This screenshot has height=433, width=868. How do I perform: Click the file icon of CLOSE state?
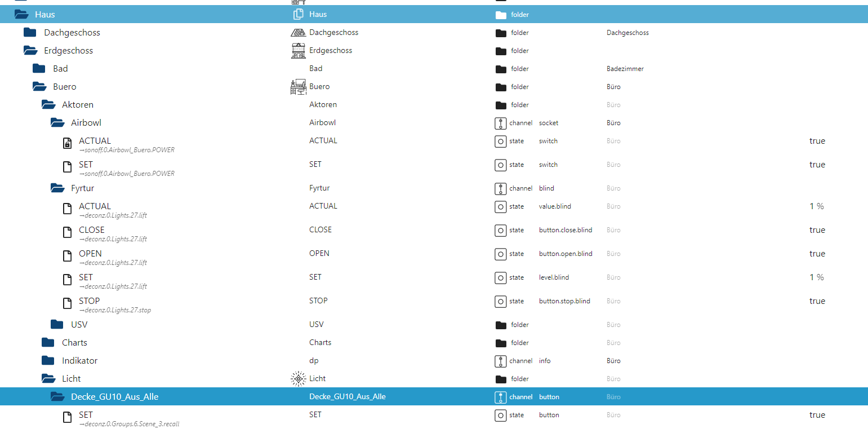[x=67, y=232]
